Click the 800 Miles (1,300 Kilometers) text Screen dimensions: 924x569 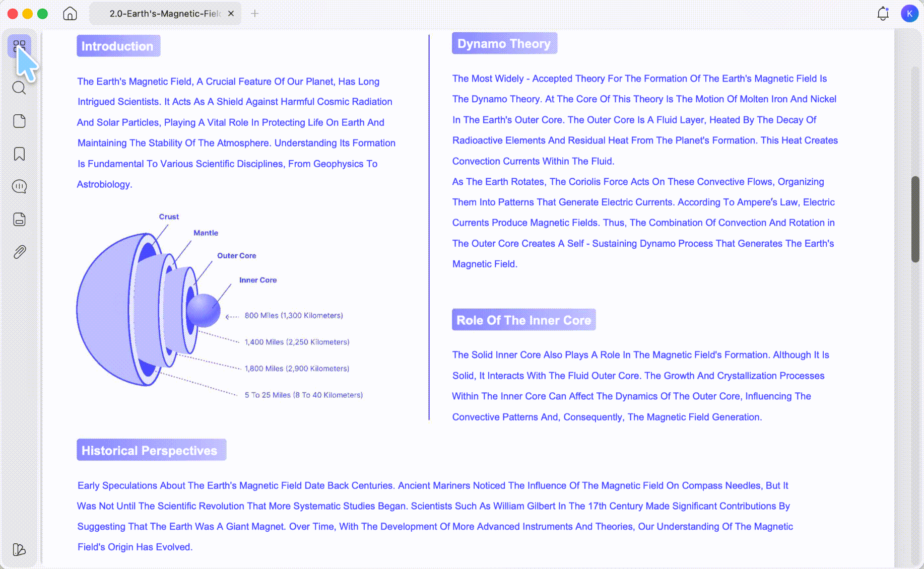pos(294,315)
